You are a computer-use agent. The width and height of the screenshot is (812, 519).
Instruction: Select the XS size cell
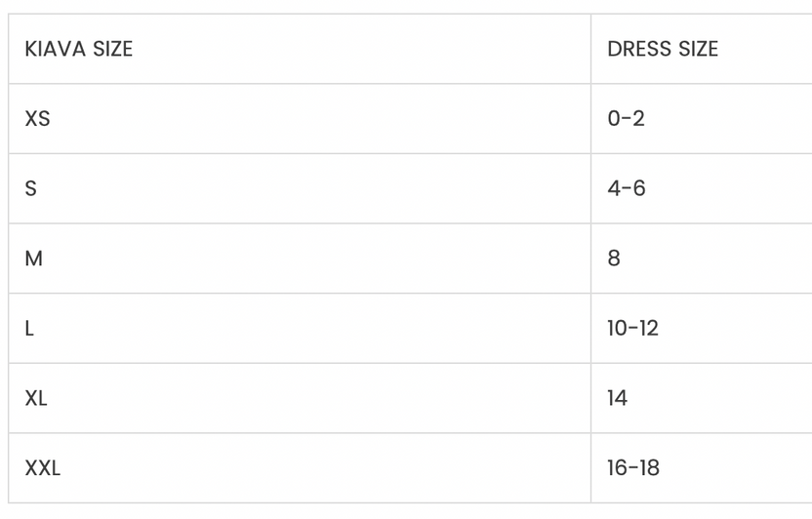click(37, 119)
